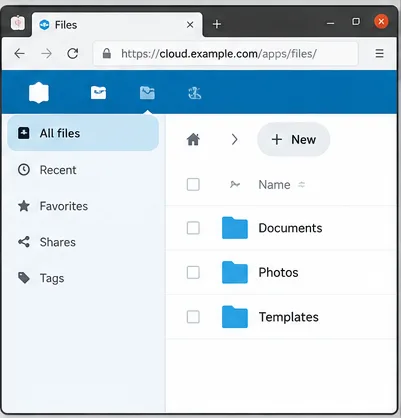Select the Photos folder checkbox
Image resolution: width=401 pixels, height=418 pixels.
coord(193,272)
